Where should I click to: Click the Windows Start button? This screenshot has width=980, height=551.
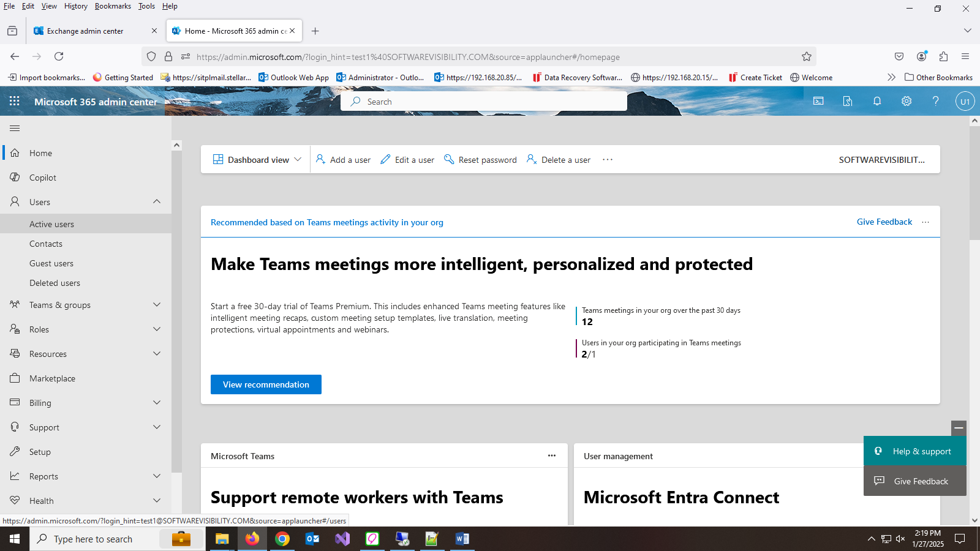[15, 539]
